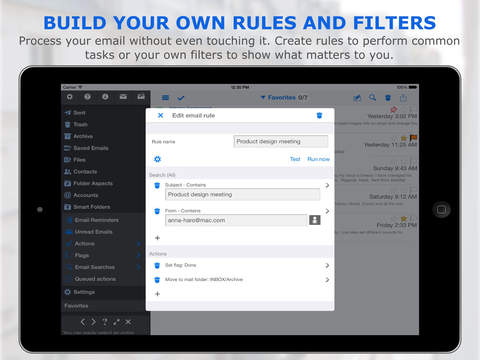Click the orange flag on Yesterday 11:25 AM email
The height and width of the screenshot is (360, 480).
click(x=413, y=137)
